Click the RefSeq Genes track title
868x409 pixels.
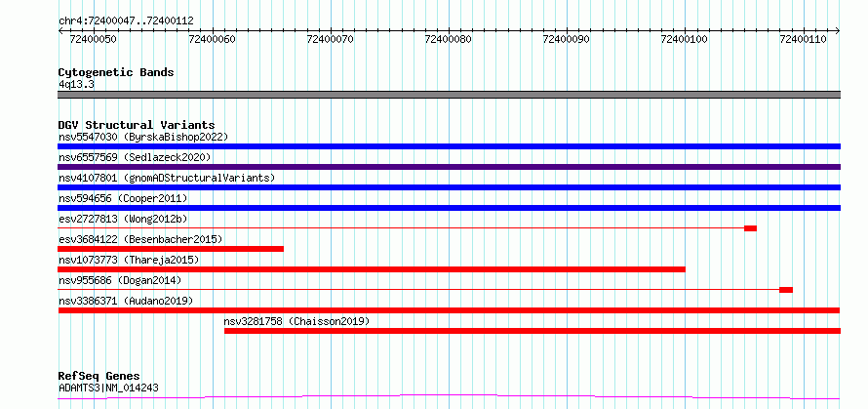pyautogui.click(x=99, y=377)
